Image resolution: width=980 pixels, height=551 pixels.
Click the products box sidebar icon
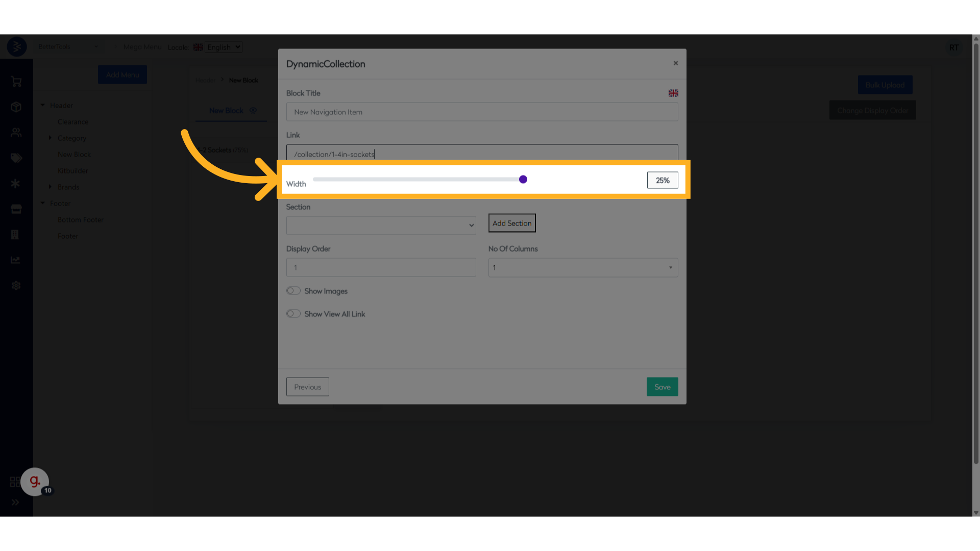(16, 107)
